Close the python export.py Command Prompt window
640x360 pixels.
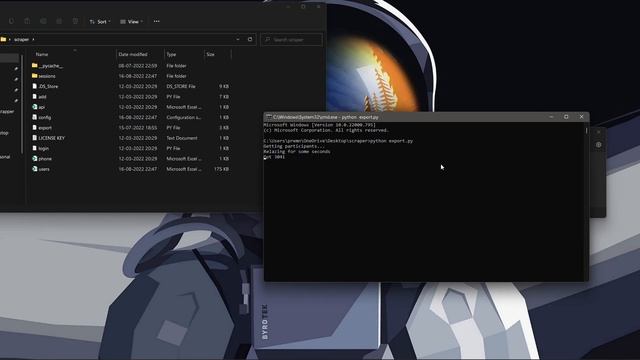(582, 117)
